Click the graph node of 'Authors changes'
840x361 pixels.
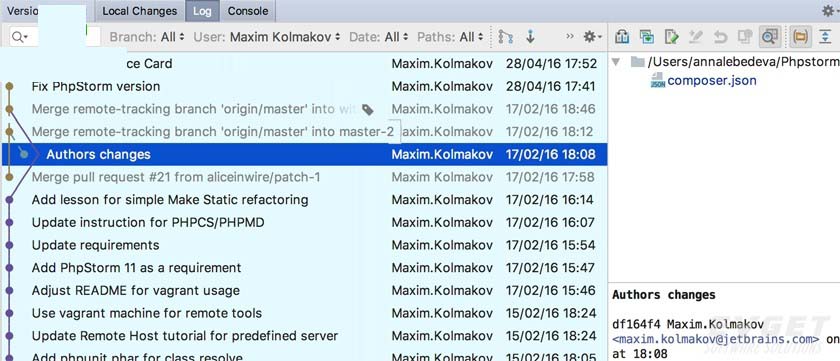(x=24, y=154)
